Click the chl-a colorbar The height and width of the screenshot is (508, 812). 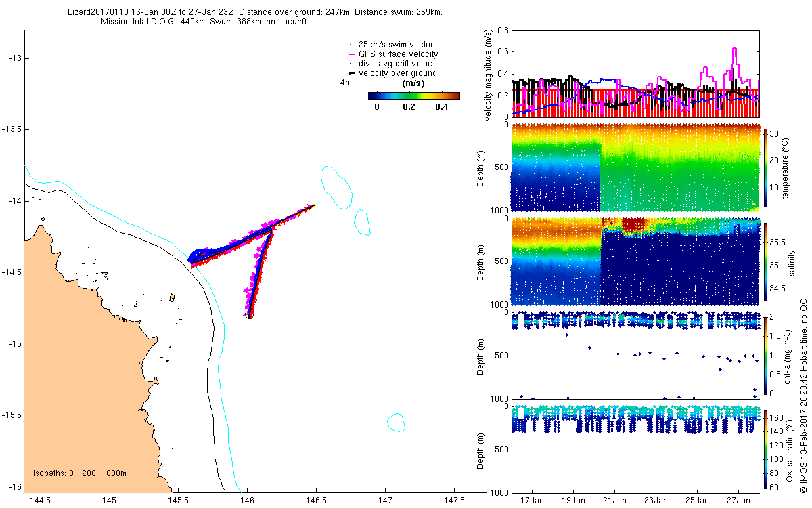765,354
